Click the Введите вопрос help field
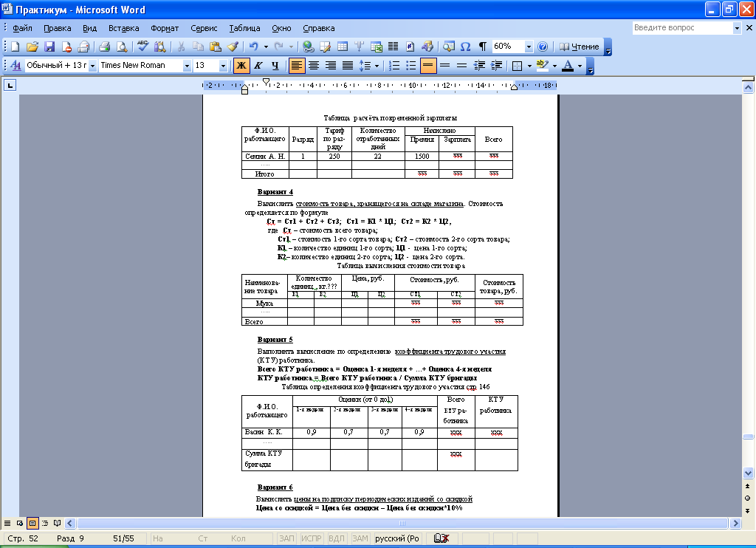The width and height of the screenshot is (756, 548). (x=682, y=28)
